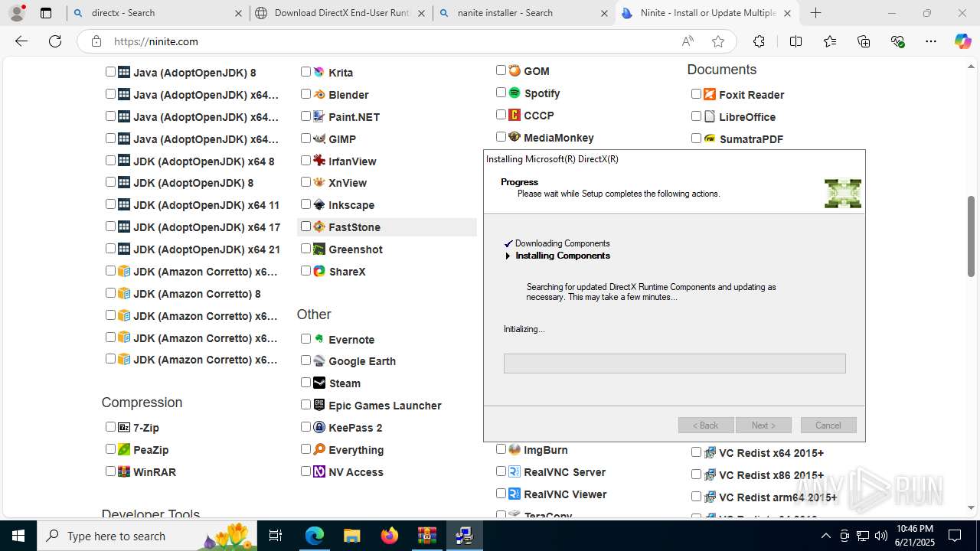Show hidden system tray icons
The width and height of the screenshot is (980, 551).
tap(825, 536)
